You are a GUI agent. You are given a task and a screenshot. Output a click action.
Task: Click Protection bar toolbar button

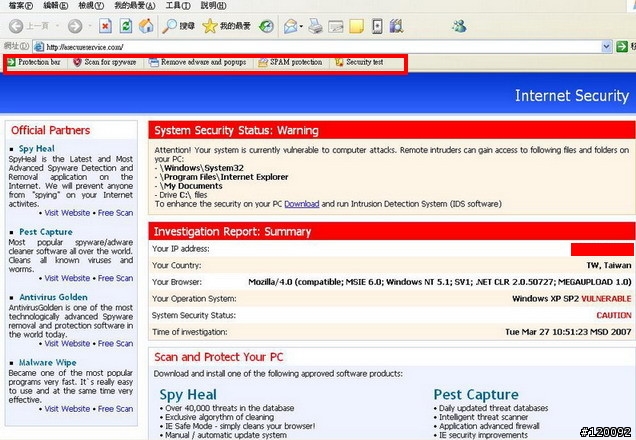[x=34, y=62]
